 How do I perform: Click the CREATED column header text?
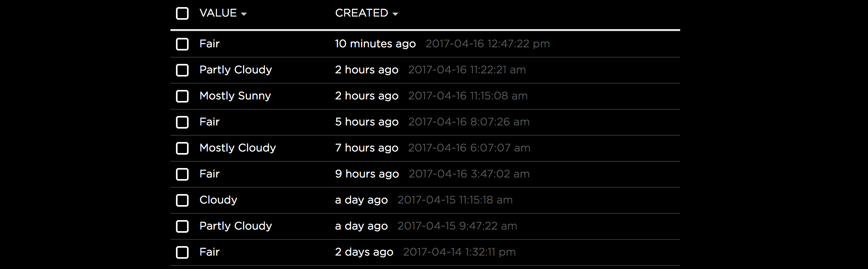pyautogui.click(x=362, y=13)
